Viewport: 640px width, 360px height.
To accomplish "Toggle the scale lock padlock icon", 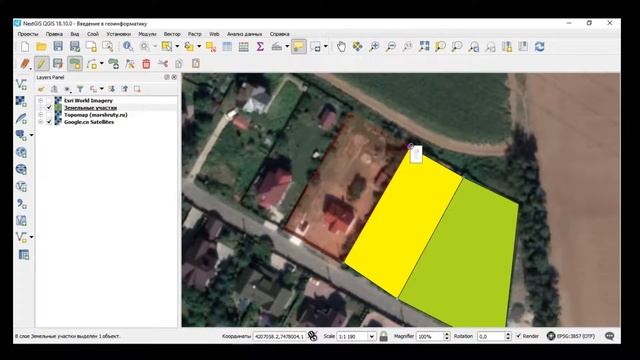I will [x=384, y=336].
